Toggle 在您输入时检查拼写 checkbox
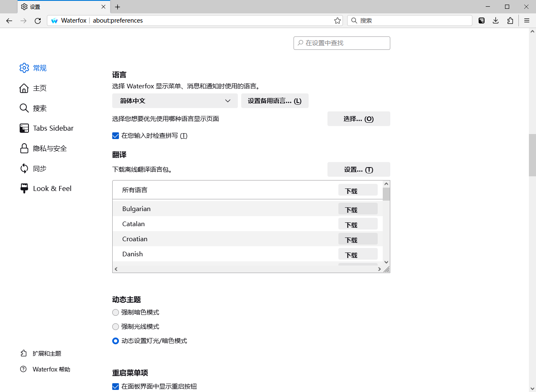Image resolution: width=536 pixels, height=392 pixels. (x=116, y=136)
